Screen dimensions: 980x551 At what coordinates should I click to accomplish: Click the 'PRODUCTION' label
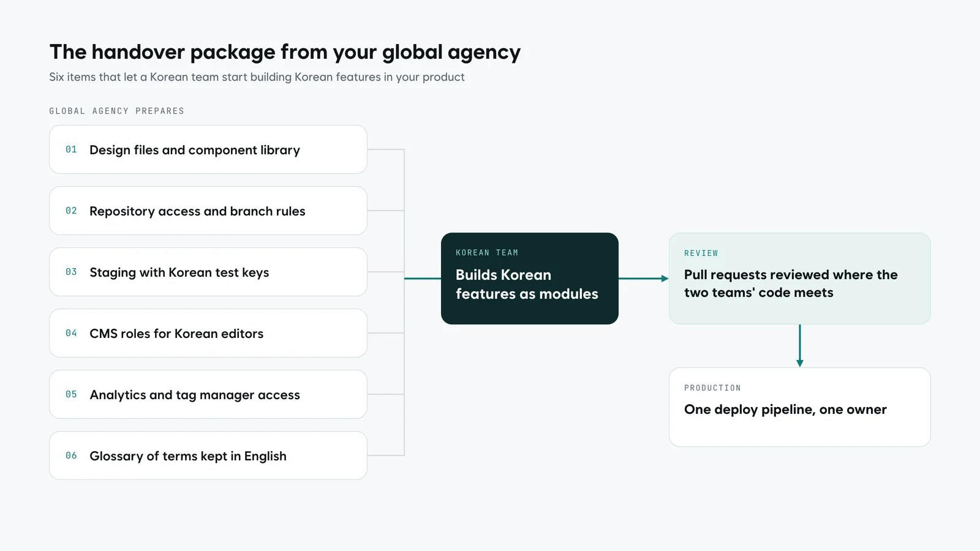point(712,388)
